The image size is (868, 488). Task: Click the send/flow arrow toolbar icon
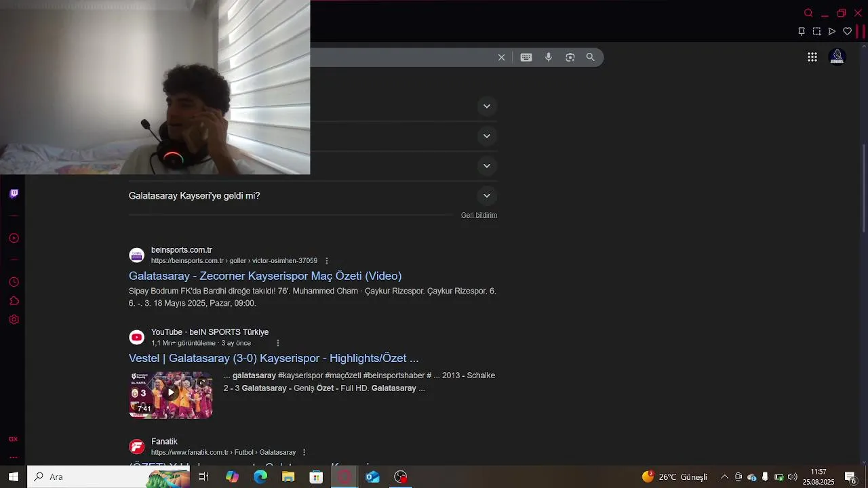point(832,31)
